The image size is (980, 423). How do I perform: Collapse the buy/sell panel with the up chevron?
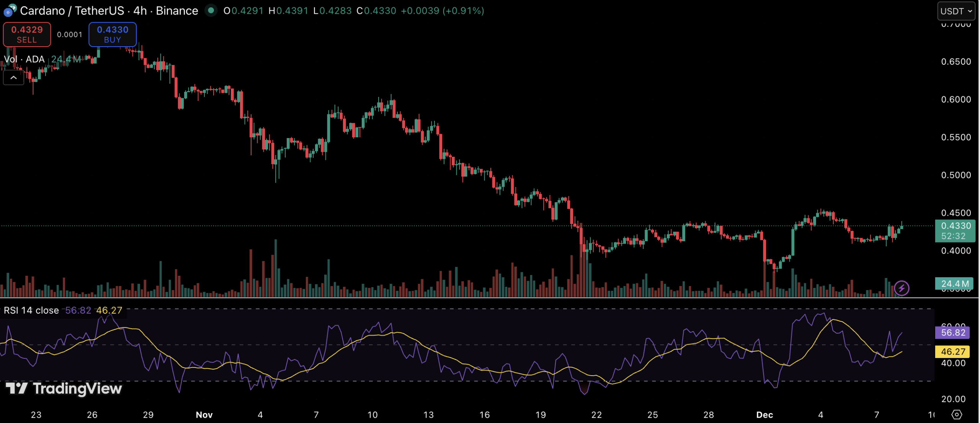click(x=13, y=77)
